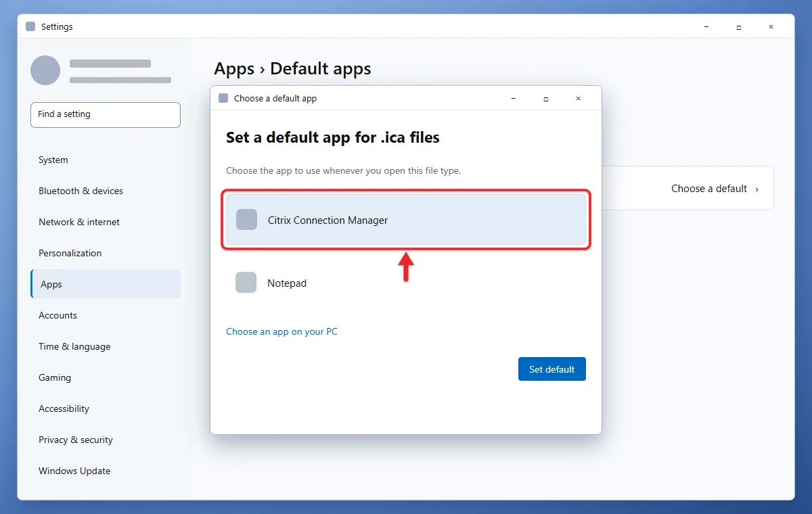Click the Settings window title icon
812x514 pixels.
click(x=30, y=26)
